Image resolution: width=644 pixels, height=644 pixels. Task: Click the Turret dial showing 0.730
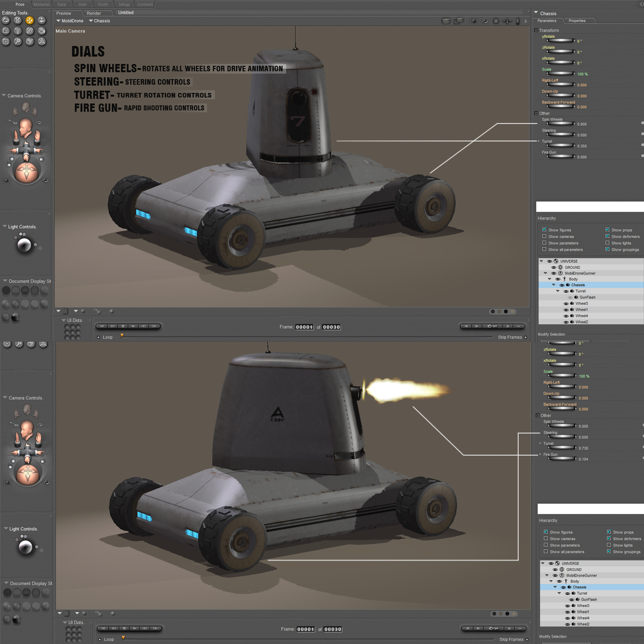click(x=562, y=448)
